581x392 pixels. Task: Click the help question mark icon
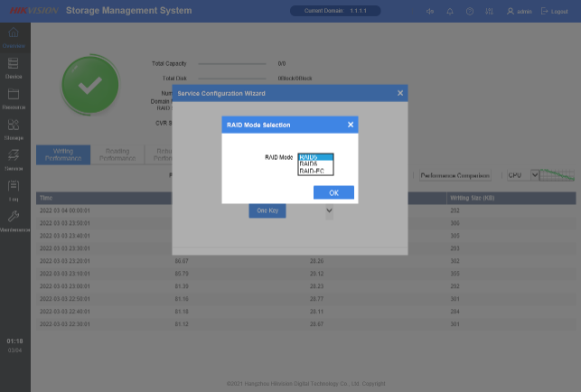click(x=470, y=11)
